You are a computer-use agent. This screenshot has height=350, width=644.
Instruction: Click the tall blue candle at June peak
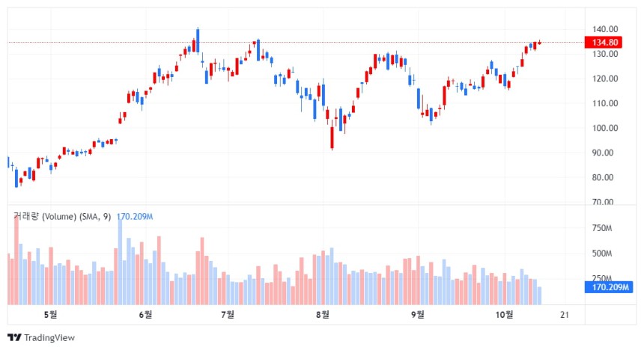[198, 40]
